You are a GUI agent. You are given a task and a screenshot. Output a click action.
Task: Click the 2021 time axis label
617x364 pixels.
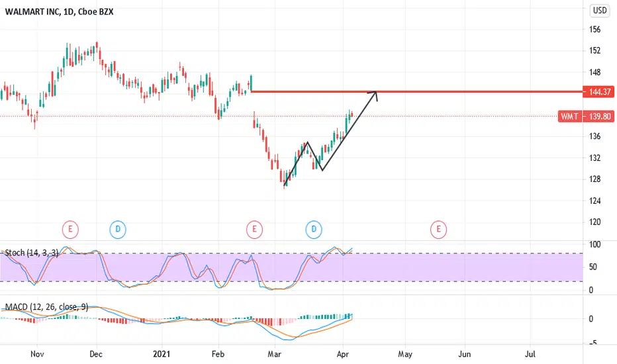(x=162, y=354)
